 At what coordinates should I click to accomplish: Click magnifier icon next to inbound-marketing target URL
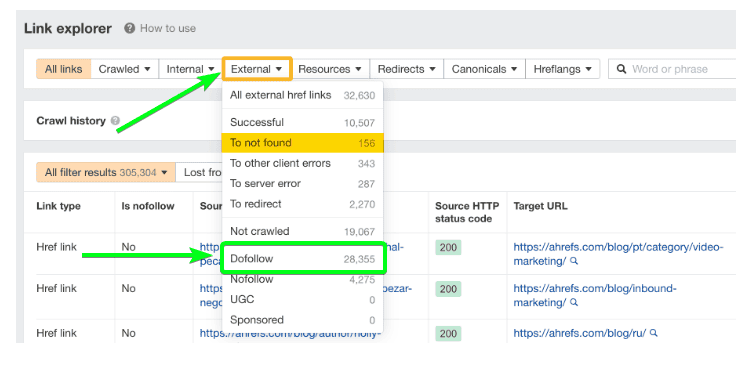[x=574, y=303]
